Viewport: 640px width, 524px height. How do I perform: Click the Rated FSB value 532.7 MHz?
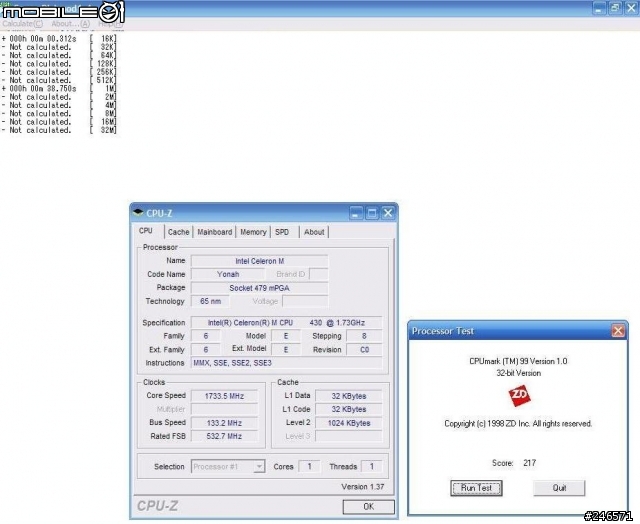(x=224, y=436)
